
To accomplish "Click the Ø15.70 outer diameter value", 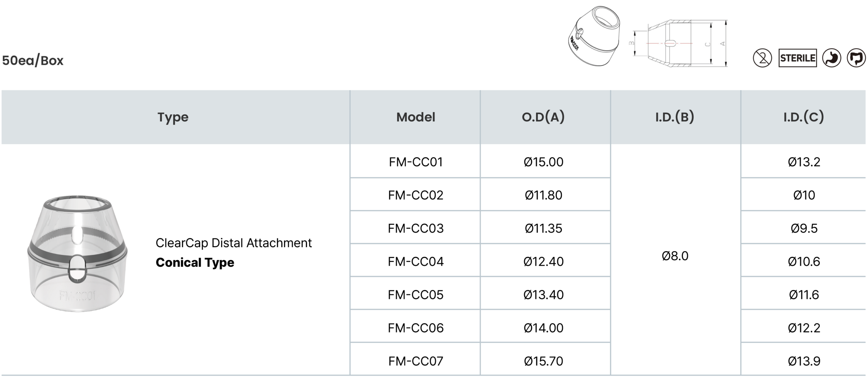I will point(543,361).
